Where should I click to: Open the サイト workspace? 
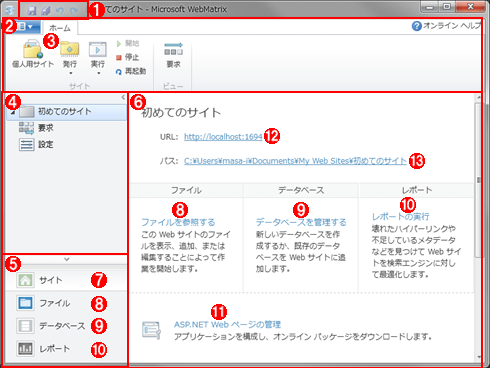(66, 280)
